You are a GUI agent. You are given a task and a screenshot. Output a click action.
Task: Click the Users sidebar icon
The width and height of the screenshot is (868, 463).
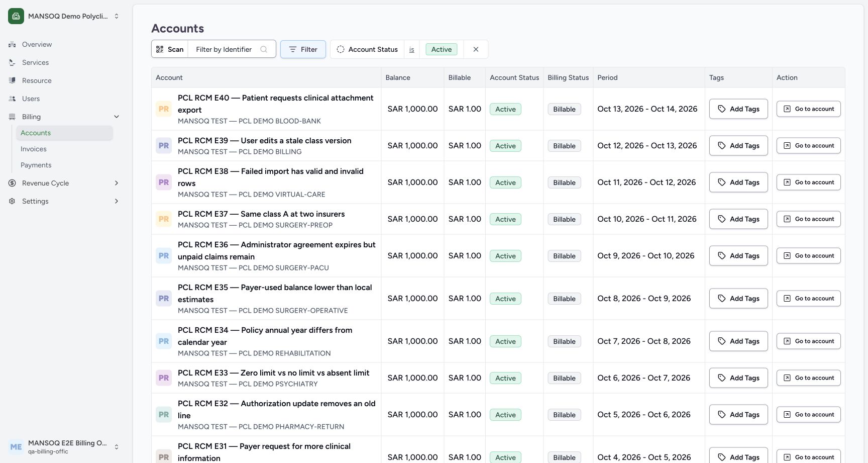[x=12, y=99]
